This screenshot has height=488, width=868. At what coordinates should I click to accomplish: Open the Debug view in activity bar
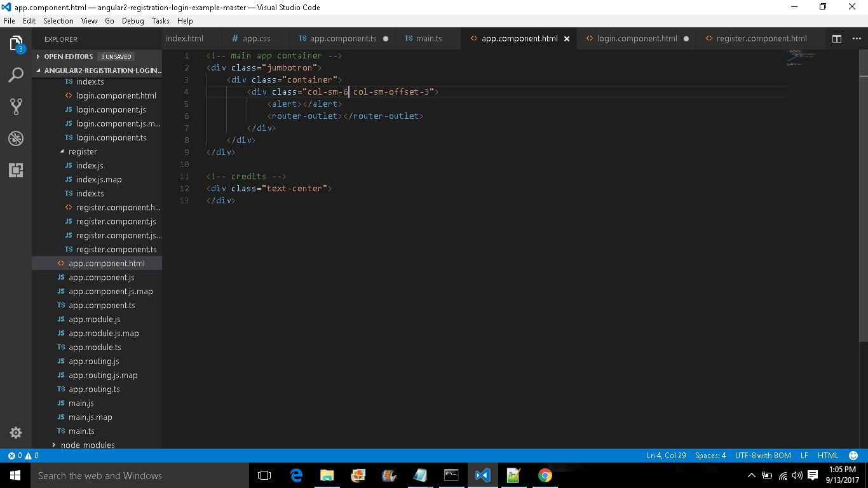tap(16, 138)
